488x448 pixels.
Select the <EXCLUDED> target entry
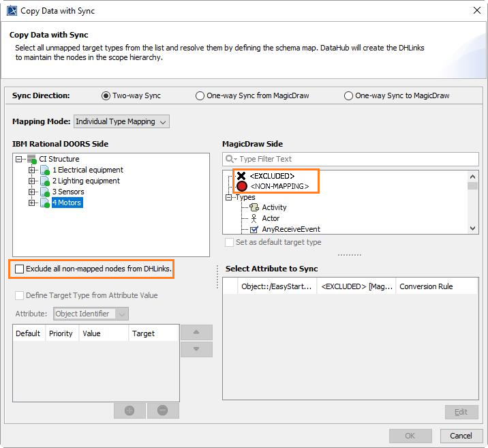tap(272, 176)
